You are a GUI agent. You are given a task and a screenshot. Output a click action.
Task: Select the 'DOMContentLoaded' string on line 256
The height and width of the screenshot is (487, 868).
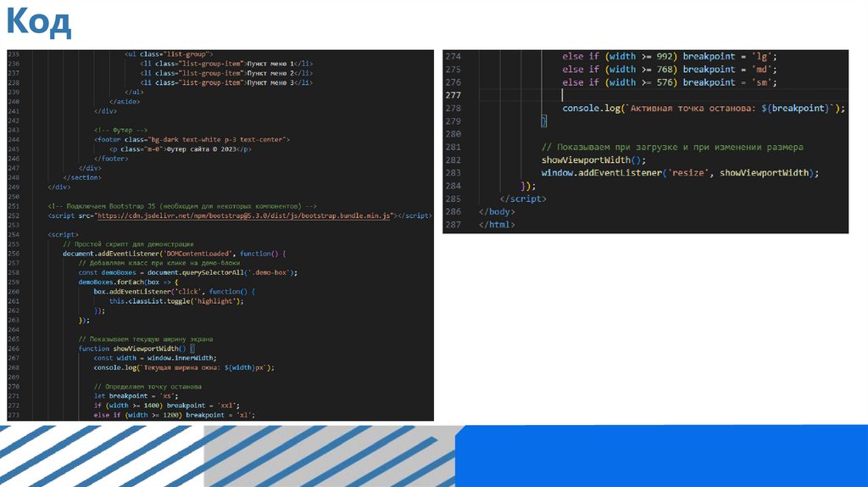pyautogui.click(x=199, y=253)
